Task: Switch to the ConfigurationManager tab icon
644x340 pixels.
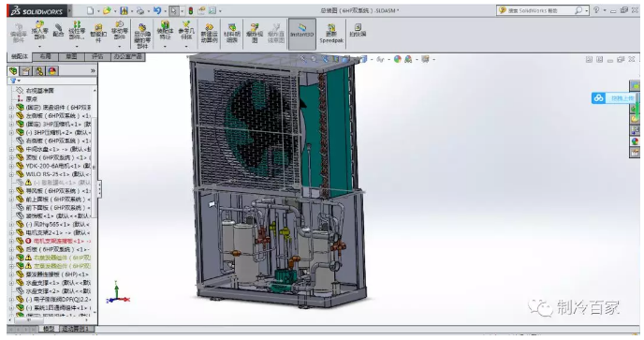Action: coord(39,71)
